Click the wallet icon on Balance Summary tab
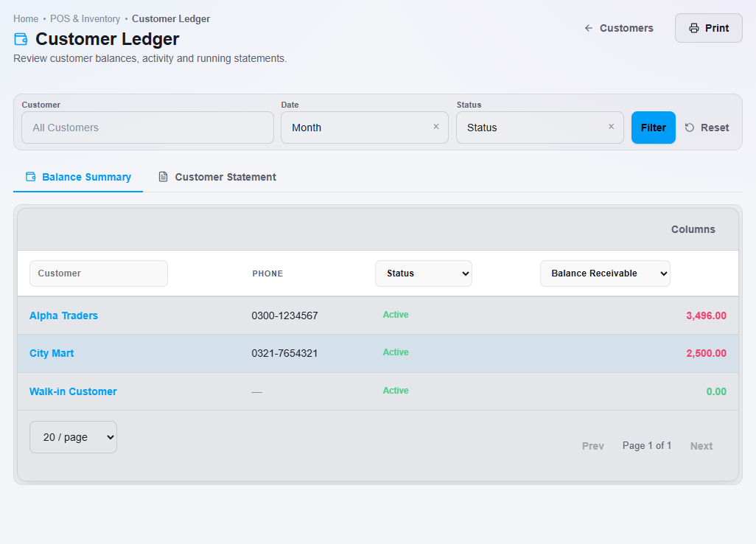 pyautogui.click(x=30, y=176)
